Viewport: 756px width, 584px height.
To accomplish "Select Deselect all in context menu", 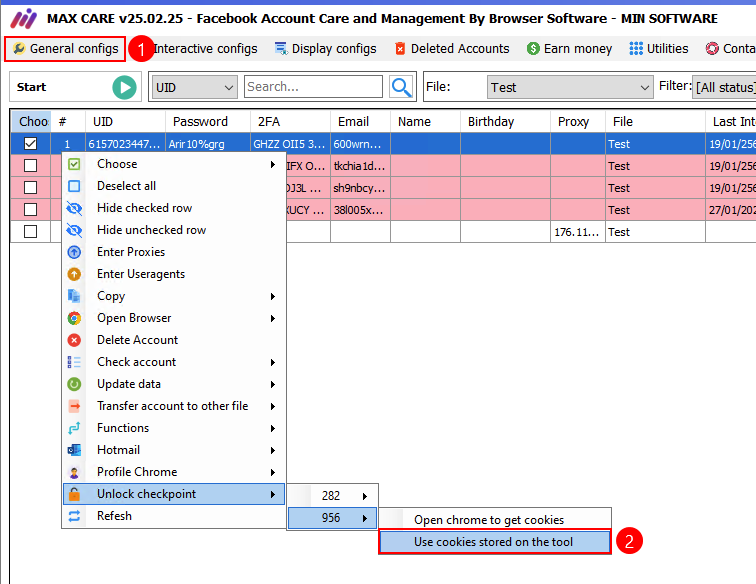I will click(174, 186).
